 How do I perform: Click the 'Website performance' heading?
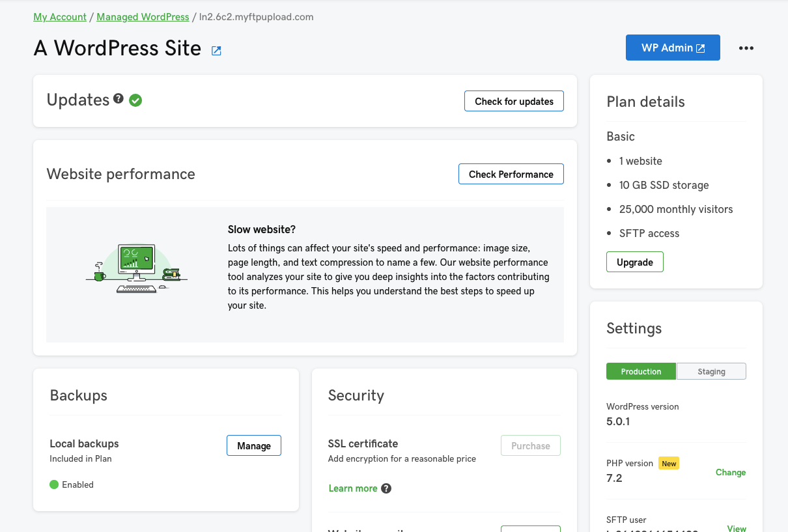pos(120,174)
